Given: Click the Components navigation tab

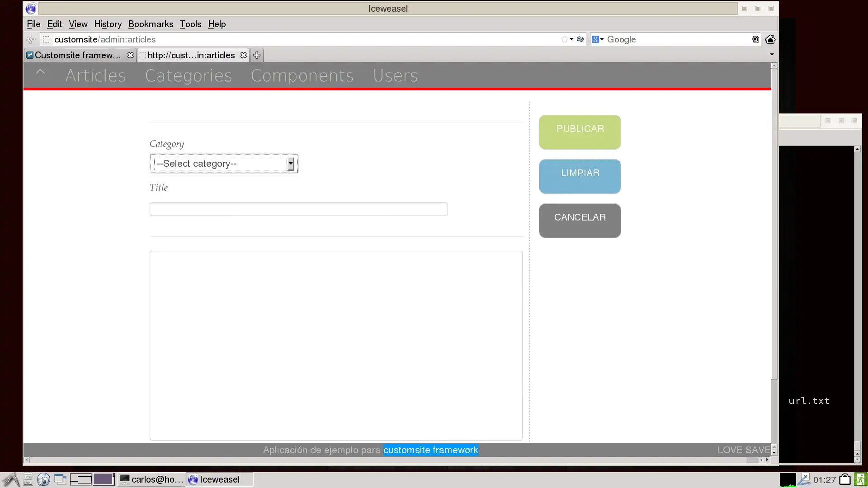Looking at the screenshot, I should pos(302,75).
